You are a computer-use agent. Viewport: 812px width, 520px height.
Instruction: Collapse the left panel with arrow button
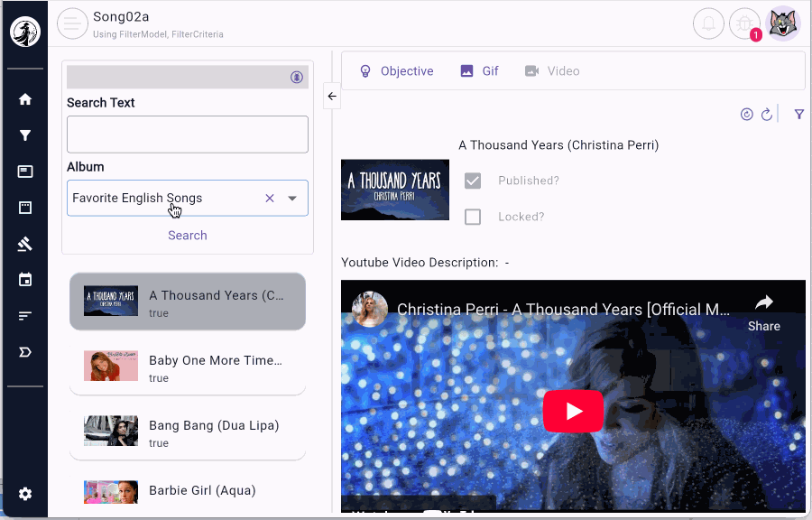331,96
